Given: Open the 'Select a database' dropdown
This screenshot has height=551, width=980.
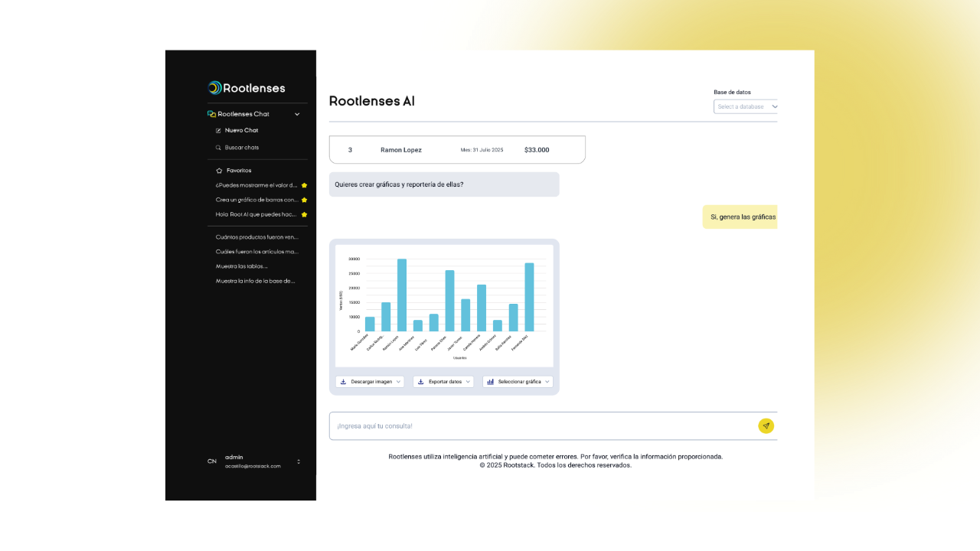Looking at the screenshot, I should [x=746, y=106].
